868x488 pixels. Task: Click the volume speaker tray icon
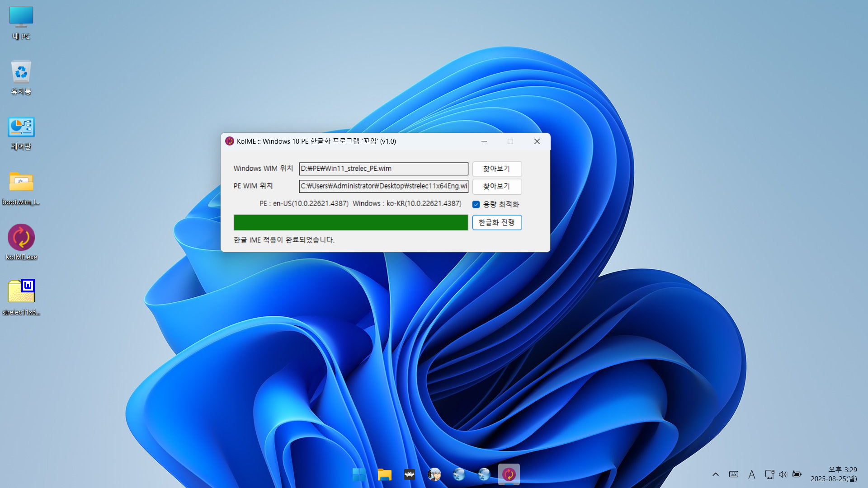click(x=783, y=474)
